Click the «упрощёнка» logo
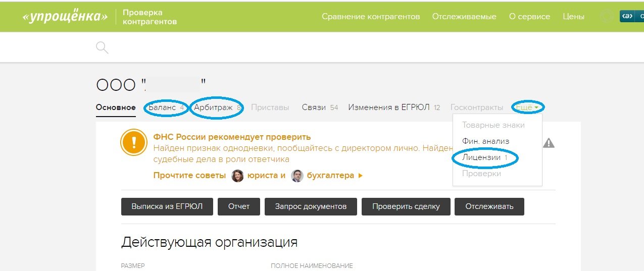 tap(65, 16)
